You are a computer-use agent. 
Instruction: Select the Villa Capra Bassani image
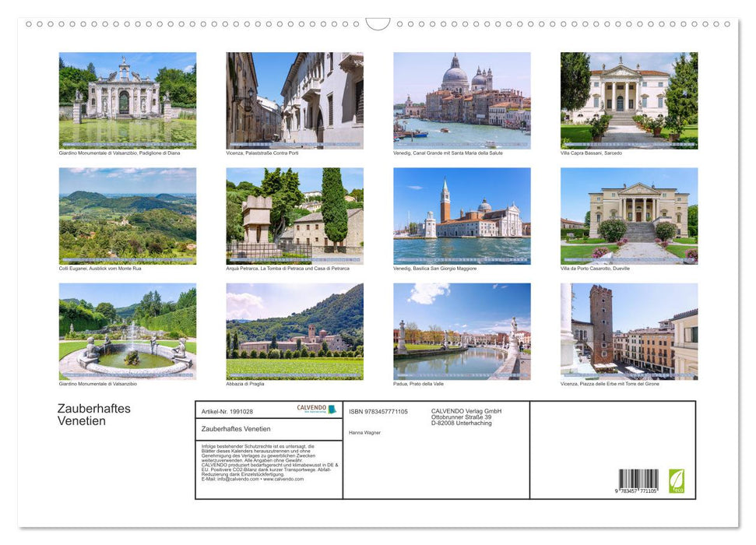pyautogui.click(x=629, y=100)
